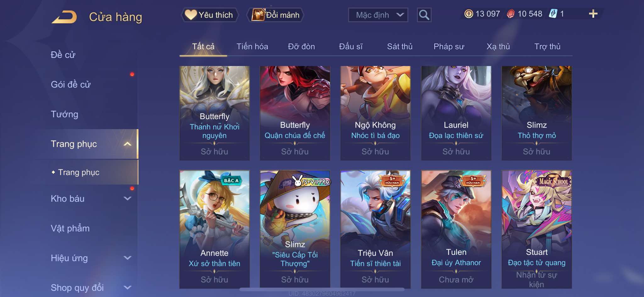The width and height of the screenshot is (644, 297).
Task: Tap the red ruby currency icon
Action: pos(511,14)
